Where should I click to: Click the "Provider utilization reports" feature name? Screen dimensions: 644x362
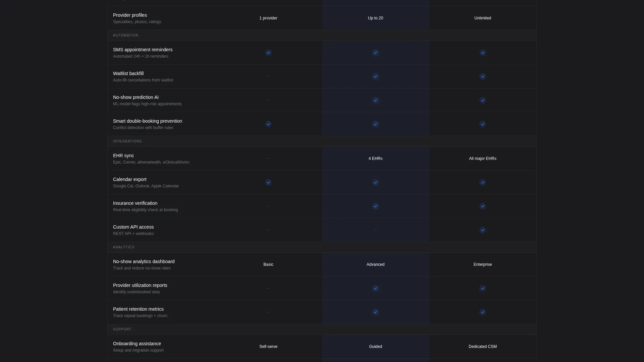click(140, 285)
